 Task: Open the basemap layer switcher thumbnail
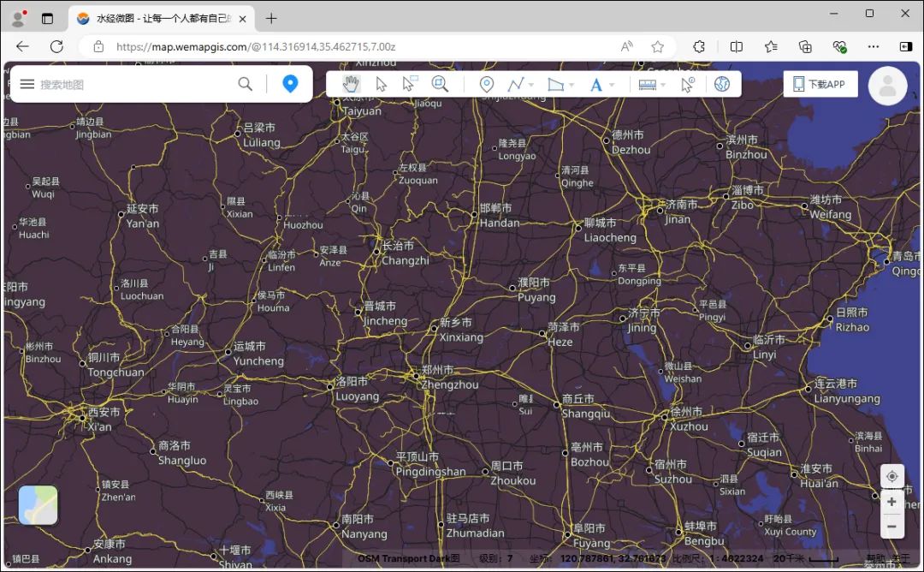[38, 504]
